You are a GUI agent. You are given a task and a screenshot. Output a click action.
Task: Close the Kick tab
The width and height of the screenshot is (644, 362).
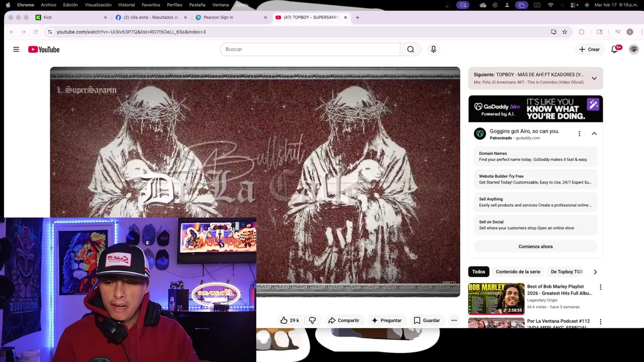pyautogui.click(x=105, y=17)
